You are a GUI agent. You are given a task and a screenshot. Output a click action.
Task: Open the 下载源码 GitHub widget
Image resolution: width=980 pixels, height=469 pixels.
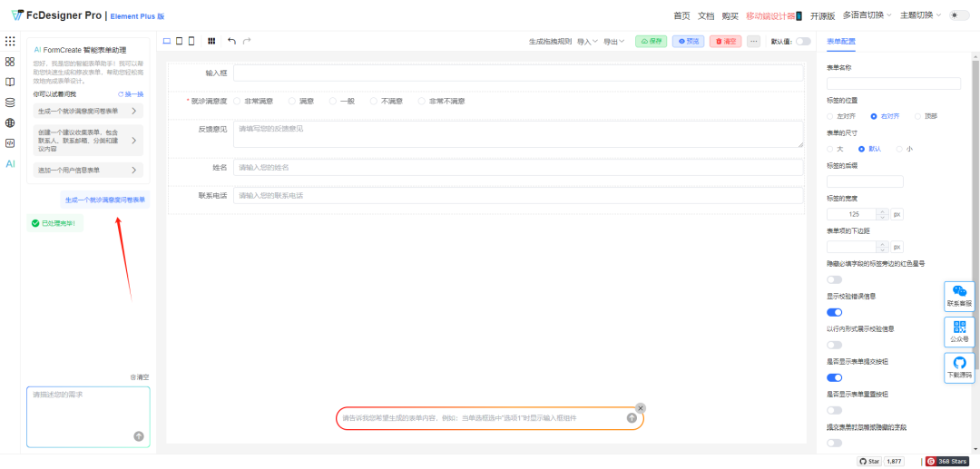[x=959, y=367]
